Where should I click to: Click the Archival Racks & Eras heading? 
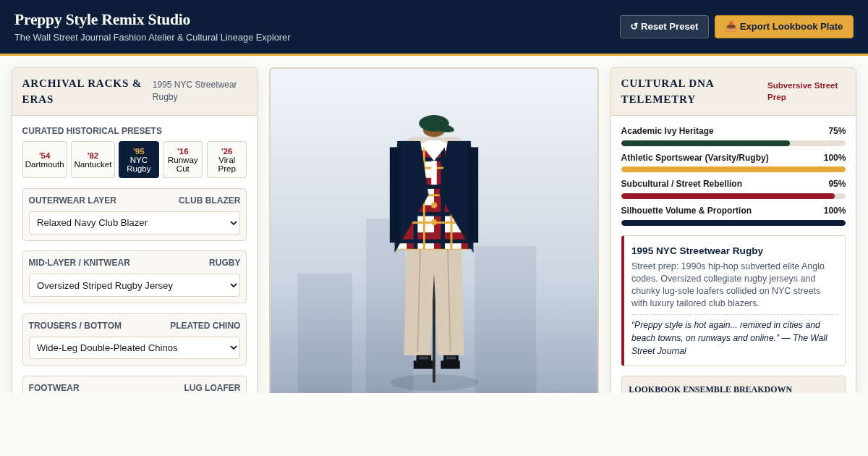click(x=82, y=91)
